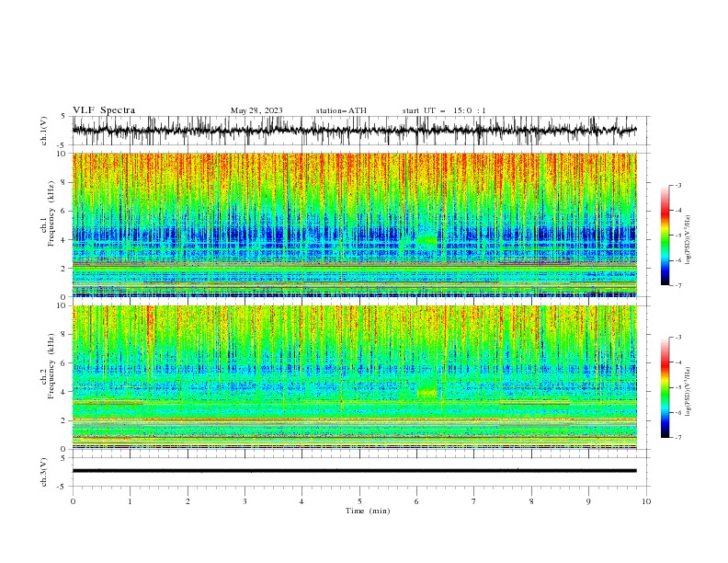Screen dimensions: 728x563
Task: Click the "VLF Spectra" title text
Action: (x=104, y=110)
